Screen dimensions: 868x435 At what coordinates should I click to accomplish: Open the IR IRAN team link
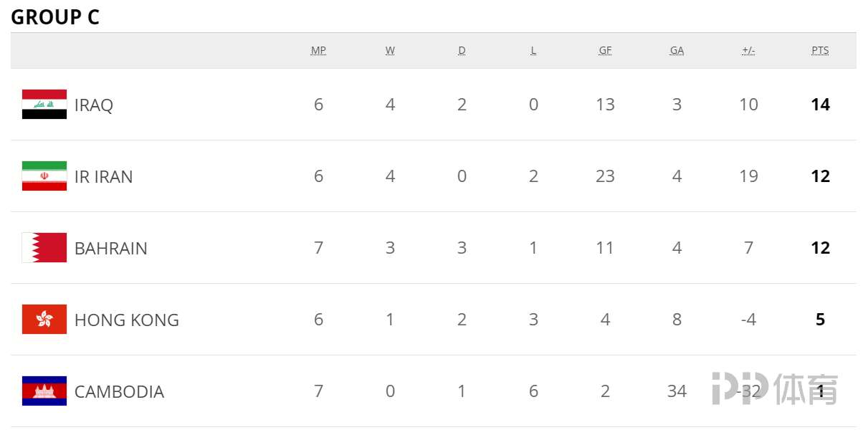click(x=104, y=177)
